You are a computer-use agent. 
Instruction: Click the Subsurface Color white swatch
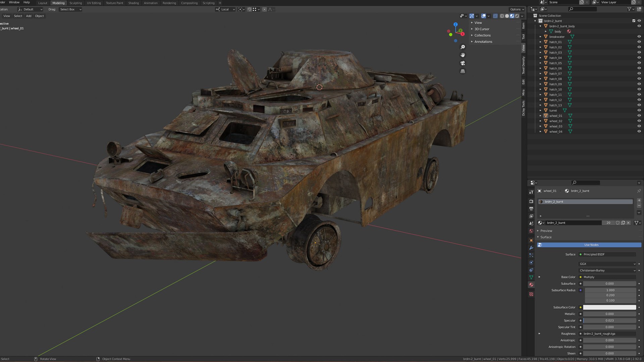point(609,307)
